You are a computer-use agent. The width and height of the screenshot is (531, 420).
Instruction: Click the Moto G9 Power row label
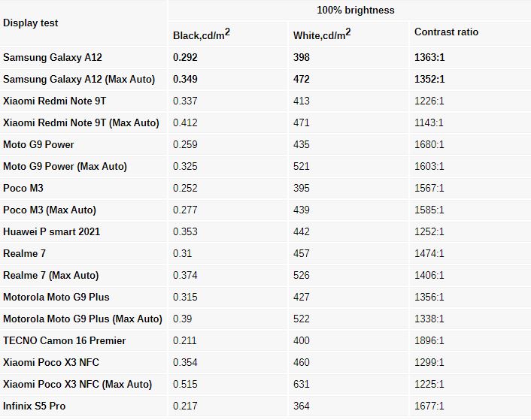click(x=38, y=145)
